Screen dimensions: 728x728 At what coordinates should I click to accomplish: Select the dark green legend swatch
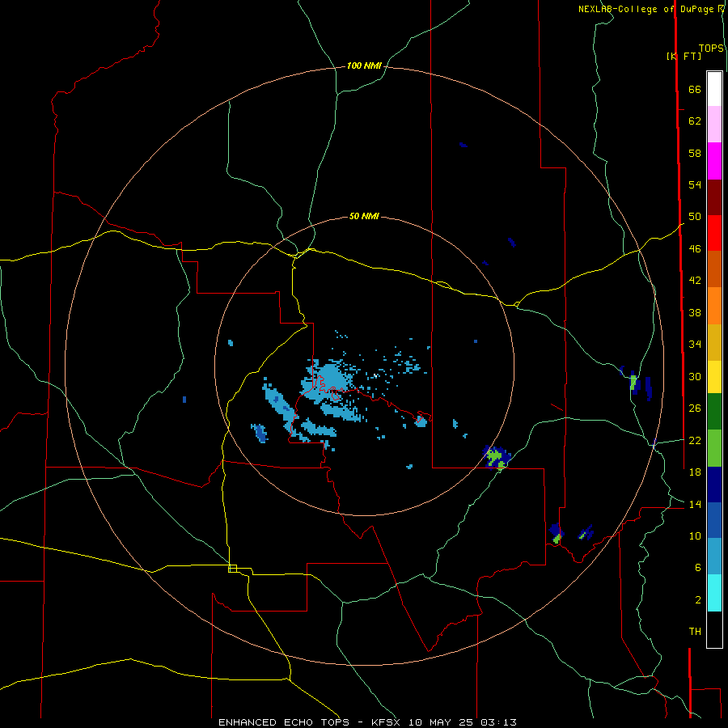pyautogui.click(x=714, y=412)
